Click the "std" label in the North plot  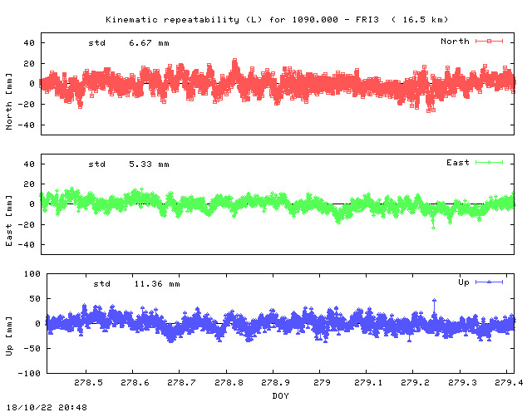click(x=97, y=43)
